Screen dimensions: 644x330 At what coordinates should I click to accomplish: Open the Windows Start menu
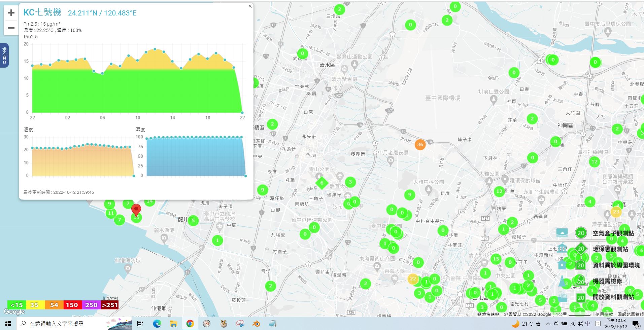(x=8, y=324)
